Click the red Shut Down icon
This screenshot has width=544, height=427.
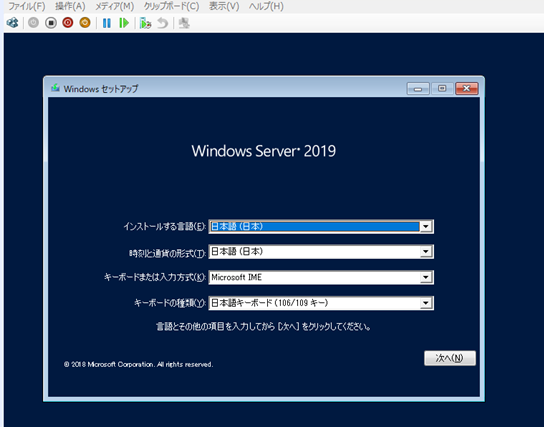coord(68,23)
